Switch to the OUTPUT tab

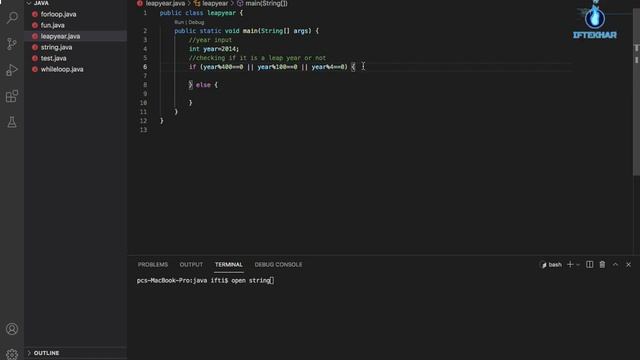(x=191, y=264)
